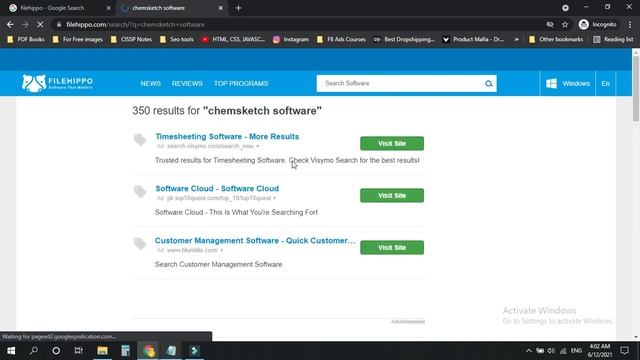Click the taskbar clock showing 4:02 AM
Image resolution: width=640 pixels, height=360 pixels.
[x=600, y=351]
